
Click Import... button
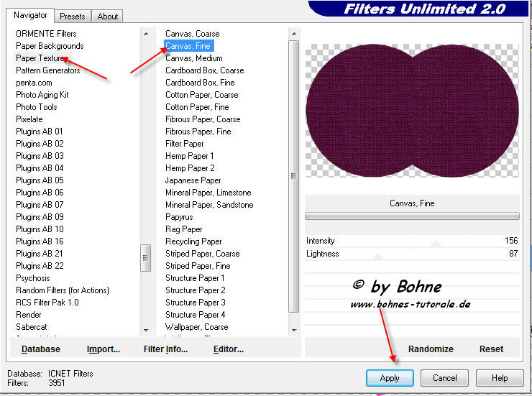click(104, 349)
